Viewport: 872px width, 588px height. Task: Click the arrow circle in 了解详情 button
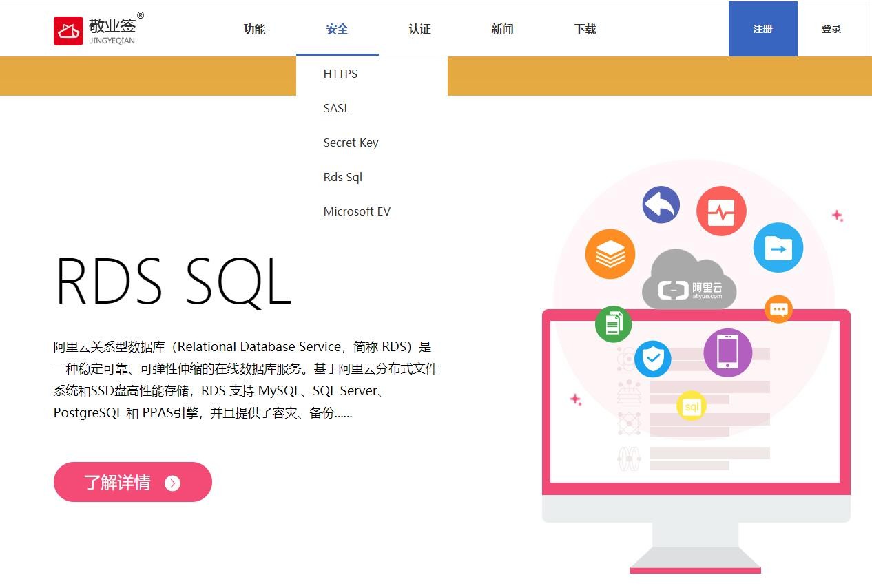click(172, 483)
